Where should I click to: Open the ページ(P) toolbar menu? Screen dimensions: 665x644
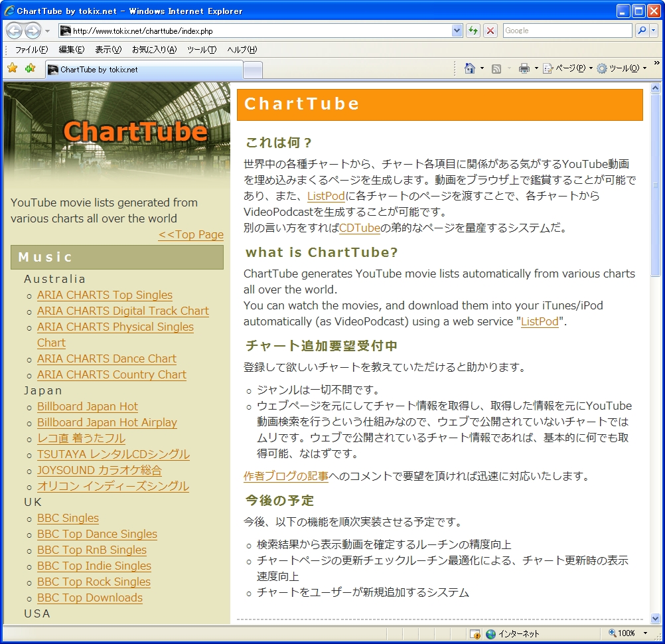coord(568,68)
